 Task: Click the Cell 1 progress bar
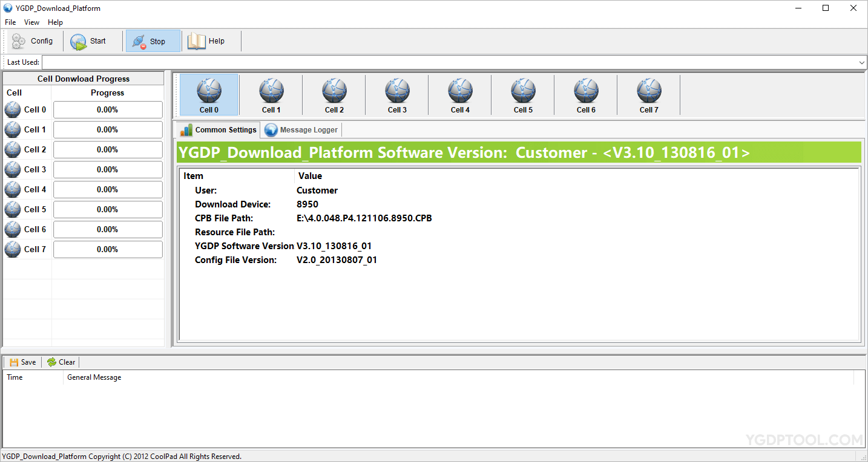pyautogui.click(x=108, y=129)
